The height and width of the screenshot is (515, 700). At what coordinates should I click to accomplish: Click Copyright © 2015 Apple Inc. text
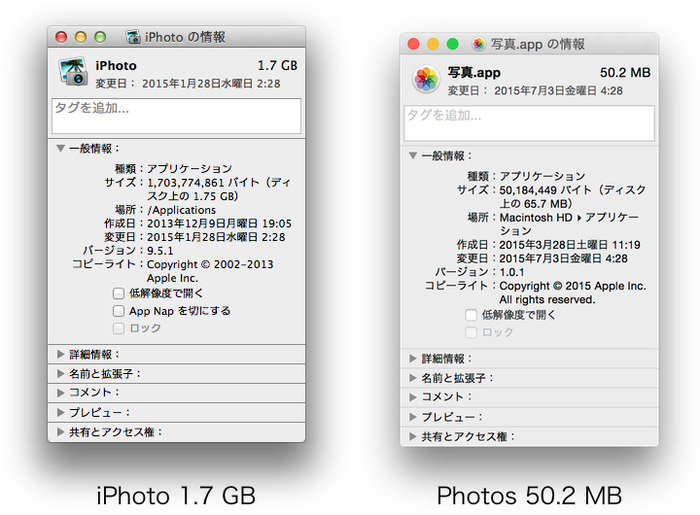point(573,292)
